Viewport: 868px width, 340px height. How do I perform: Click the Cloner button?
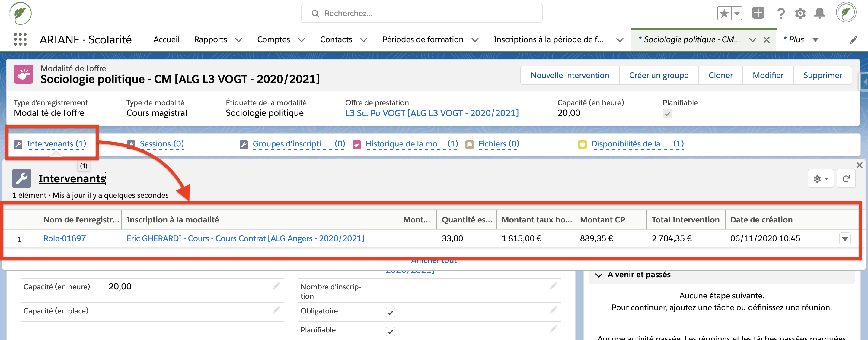tap(720, 75)
